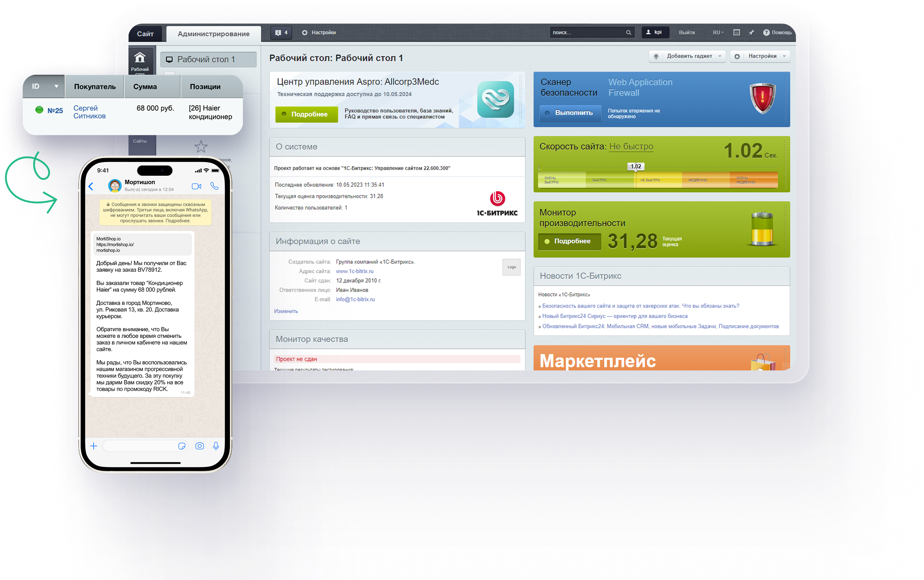The height and width of the screenshot is (580, 924).
Task: Tap the microphone icon in the chat
Action: pos(216,446)
